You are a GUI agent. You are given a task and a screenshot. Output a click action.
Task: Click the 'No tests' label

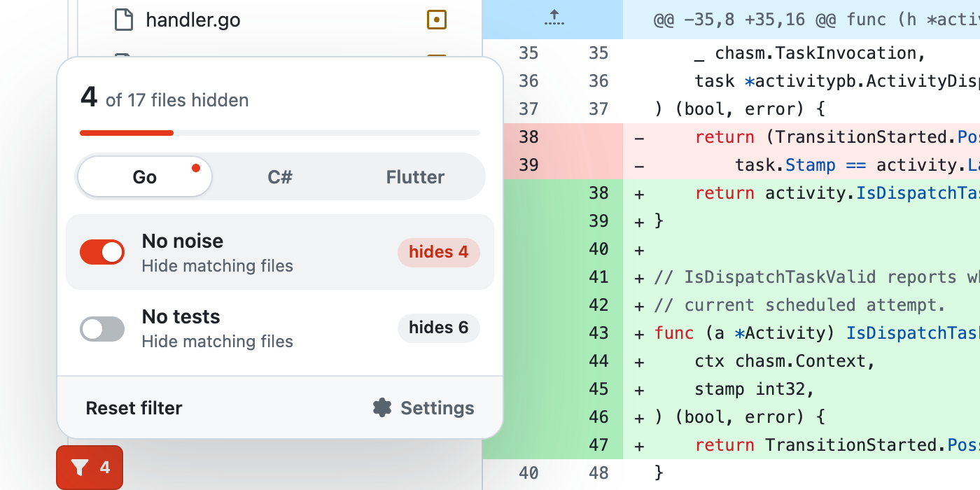coord(181,316)
